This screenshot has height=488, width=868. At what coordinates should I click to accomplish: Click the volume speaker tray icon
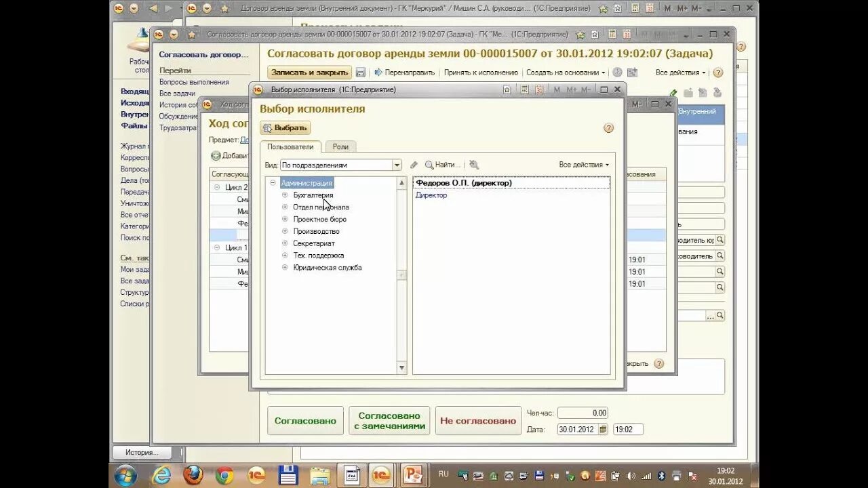pos(631,476)
